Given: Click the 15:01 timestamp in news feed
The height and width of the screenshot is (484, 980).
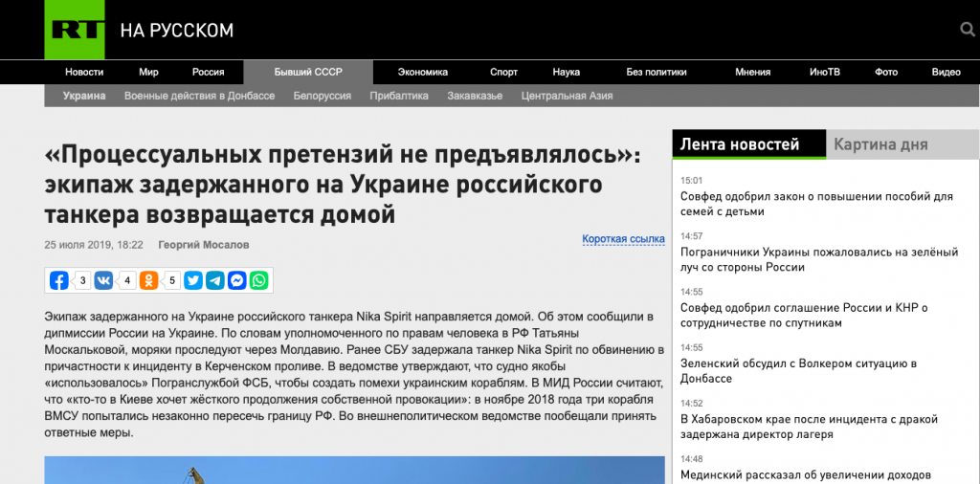Looking at the screenshot, I should (692, 180).
